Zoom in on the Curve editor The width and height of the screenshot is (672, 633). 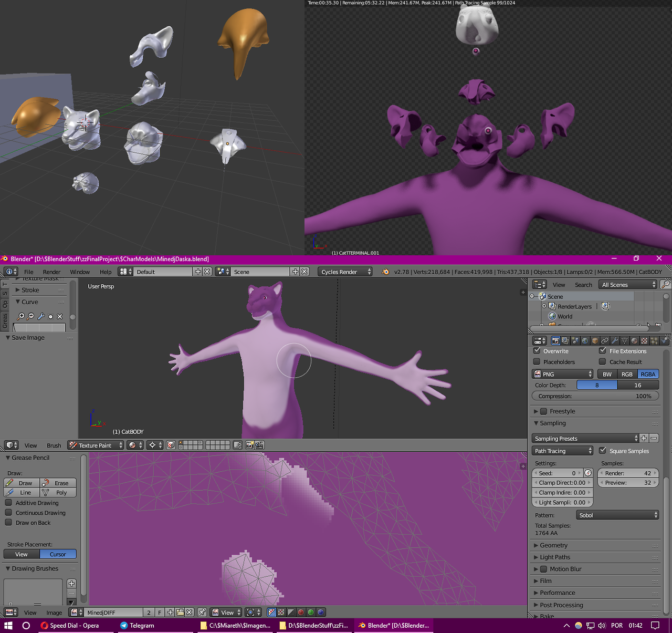(21, 316)
